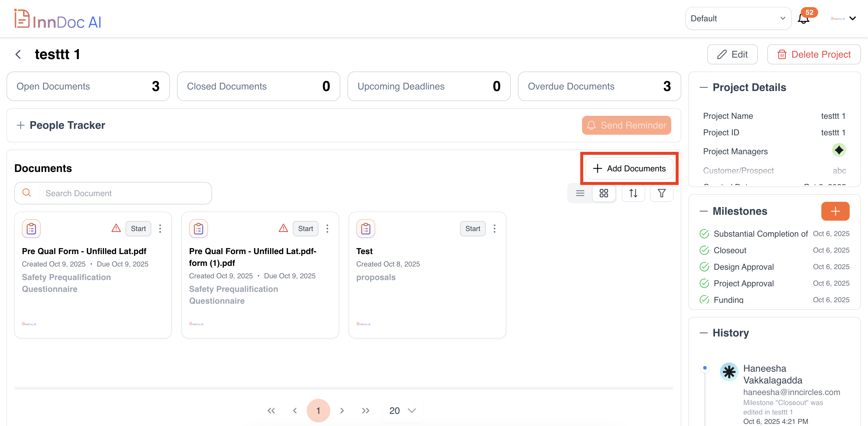
Task: Click the Project Managers avatar icon
Action: [x=839, y=150]
